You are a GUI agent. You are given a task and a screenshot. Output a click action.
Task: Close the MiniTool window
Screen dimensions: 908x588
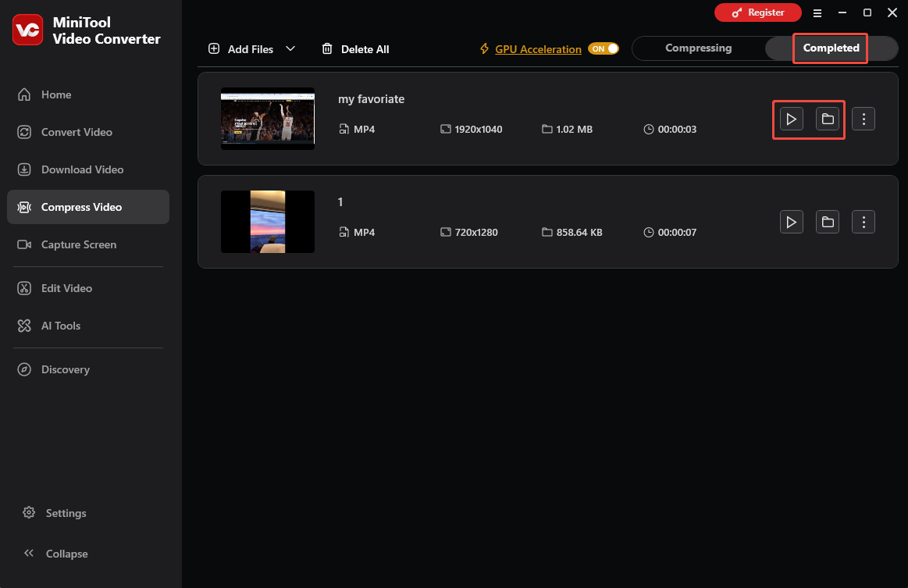pyautogui.click(x=892, y=12)
